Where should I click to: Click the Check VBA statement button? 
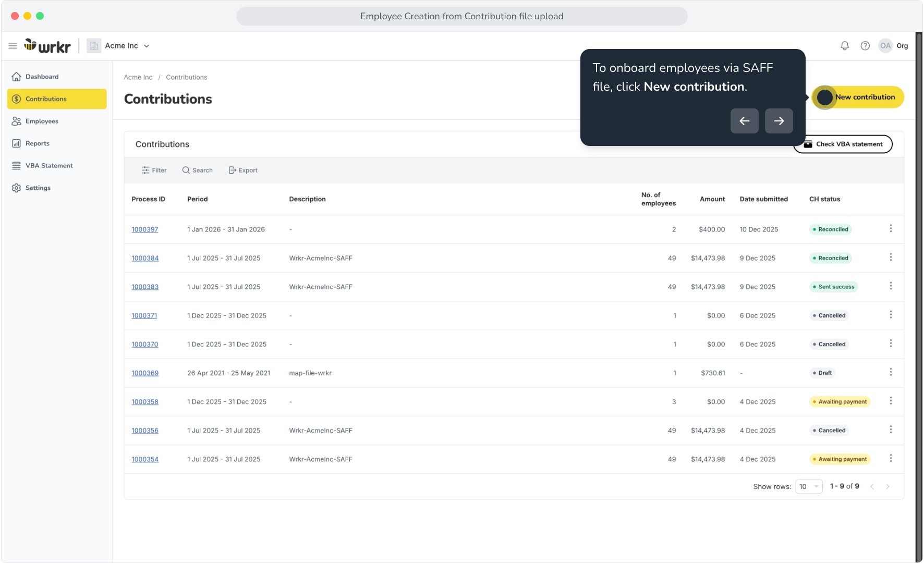[x=843, y=144]
